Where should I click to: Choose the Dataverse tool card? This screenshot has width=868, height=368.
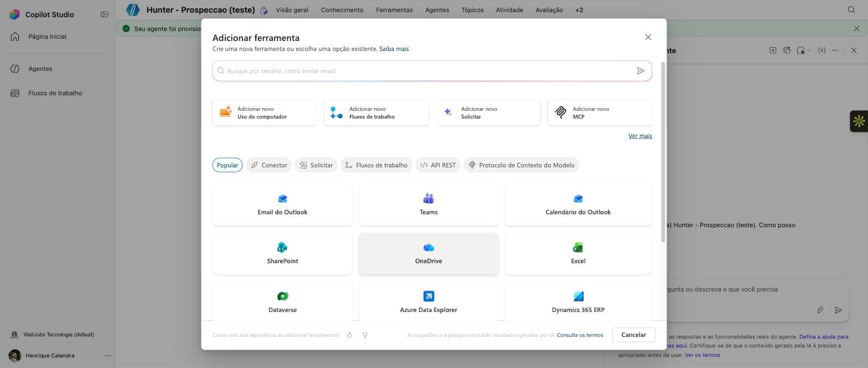(282, 301)
